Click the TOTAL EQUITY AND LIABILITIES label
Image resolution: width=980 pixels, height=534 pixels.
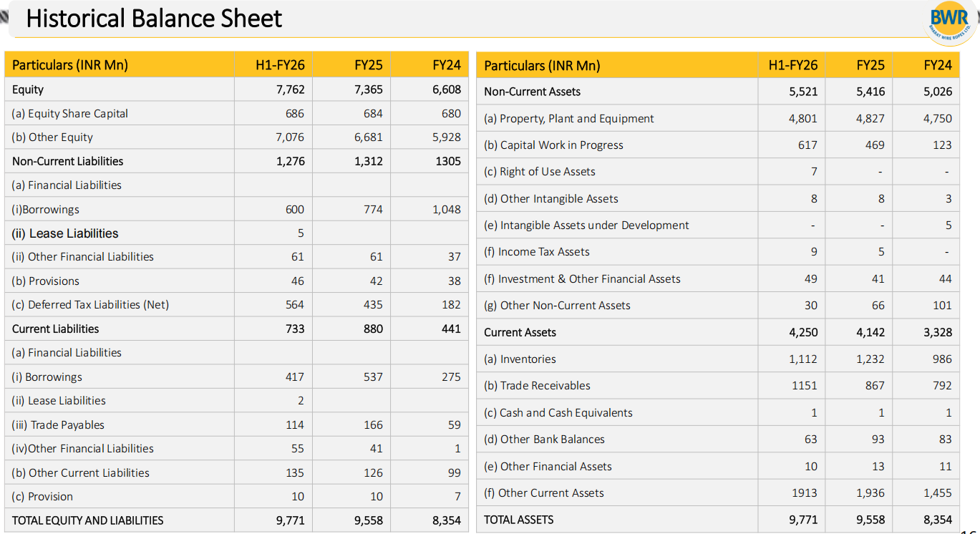87,520
